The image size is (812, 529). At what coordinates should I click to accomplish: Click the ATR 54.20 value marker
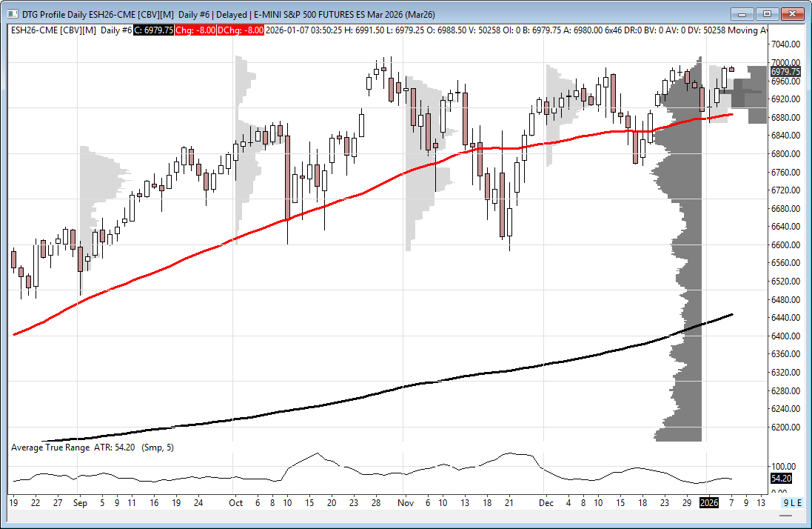(781, 479)
